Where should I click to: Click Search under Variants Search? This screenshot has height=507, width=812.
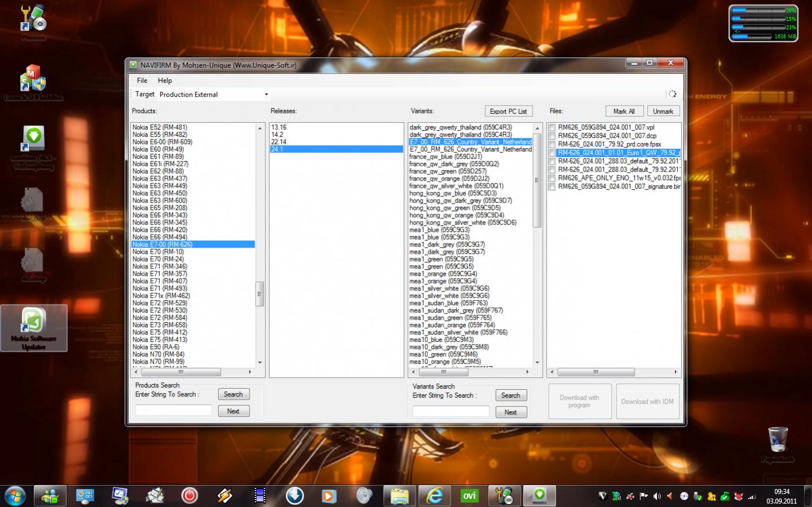tap(511, 395)
